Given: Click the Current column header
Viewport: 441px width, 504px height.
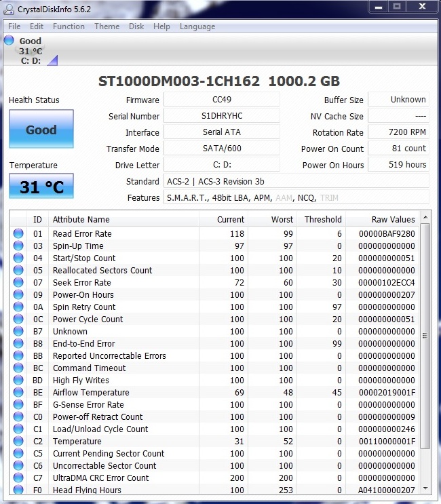Looking at the screenshot, I should coord(224,219).
